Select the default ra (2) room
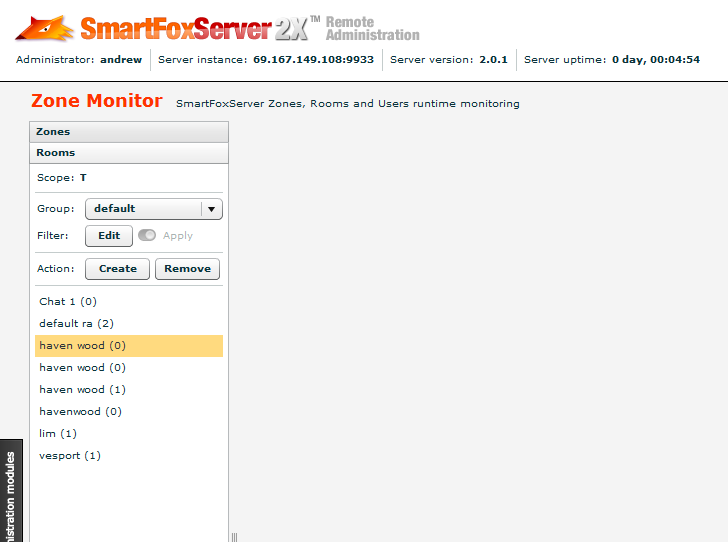Image resolution: width=728 pixels, height=542 pixels. click(x=76, y=323)
